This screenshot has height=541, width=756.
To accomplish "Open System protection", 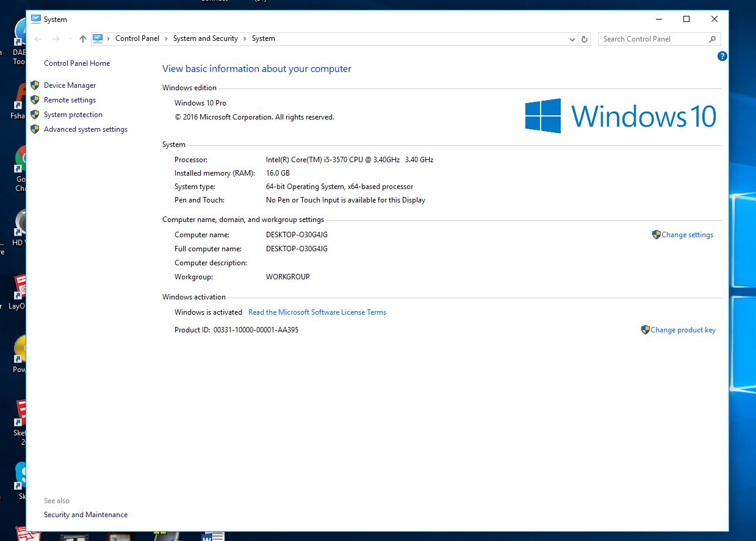I will pyautogui.click(x=73, y=115).
